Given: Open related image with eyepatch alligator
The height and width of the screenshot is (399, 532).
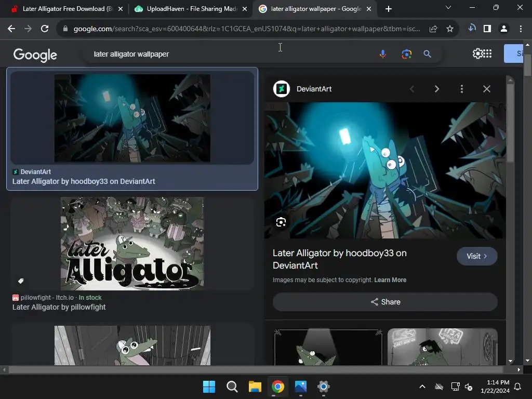Looking at the screenshot, I should click(x=443, y=347).
